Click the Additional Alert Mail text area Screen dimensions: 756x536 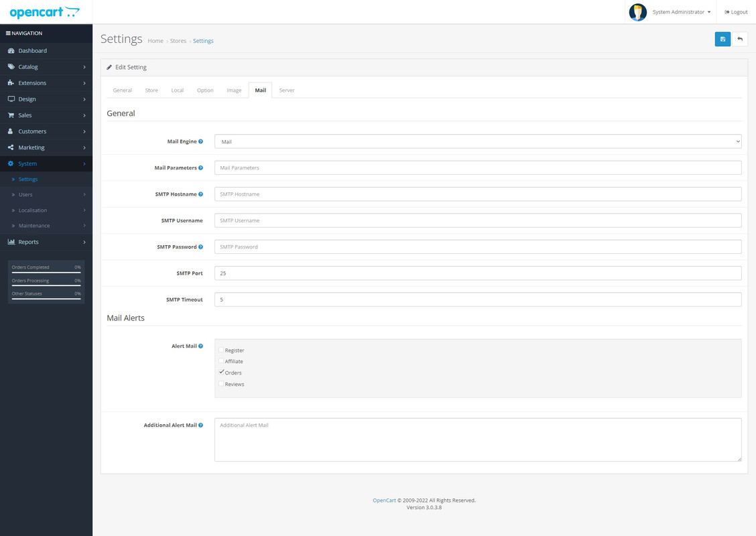pos(478,440)
